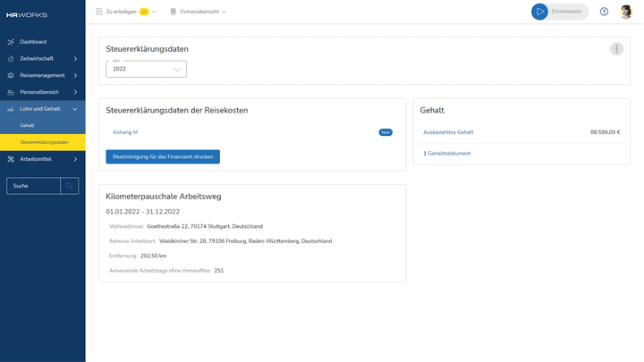Open the Zu erledigen dropdown
The height and width of the screenshot is (362, 644).
[126, 12]
